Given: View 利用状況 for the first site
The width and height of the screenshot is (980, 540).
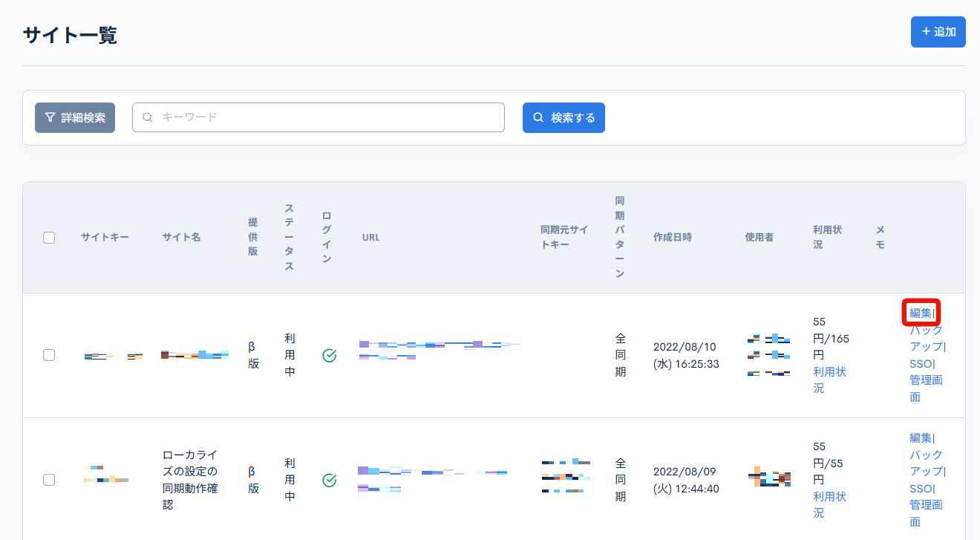Looking at the screenshot, I should point(829,380).
